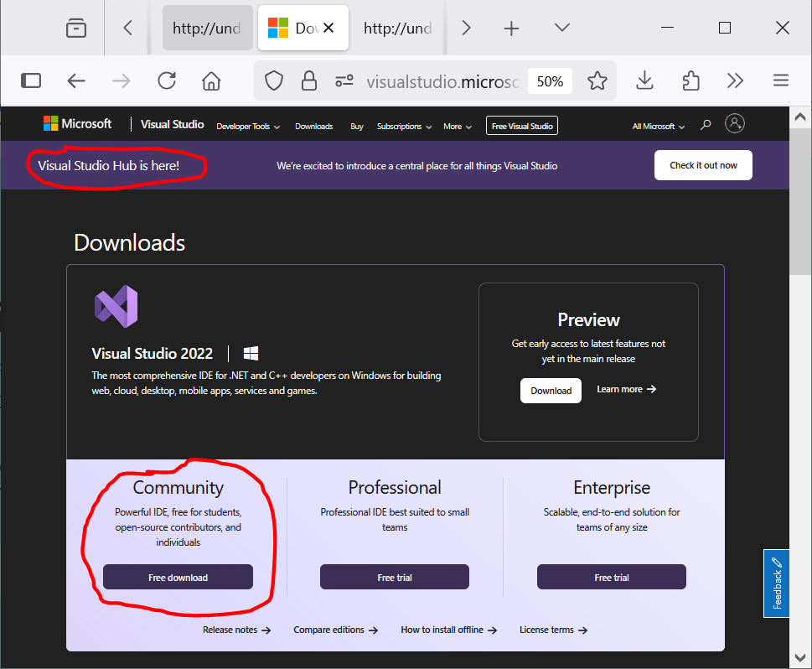Show more toolbar tools overflow
Image resolution: width=812 pixels, height=669 pixels.
click(x=735, y=80)
